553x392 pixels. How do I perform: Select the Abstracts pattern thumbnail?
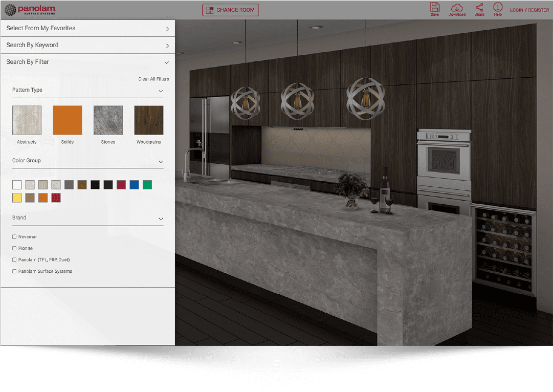[x=27, y=120]
